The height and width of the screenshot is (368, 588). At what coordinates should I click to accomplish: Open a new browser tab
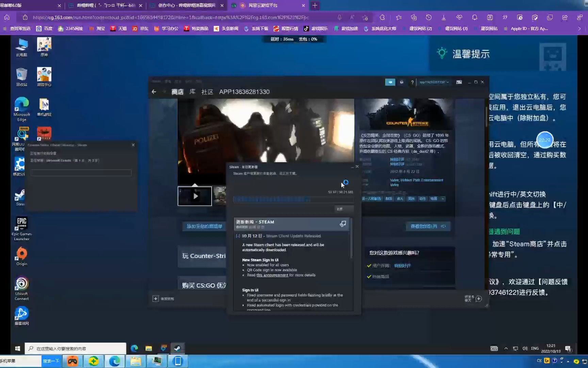click(x=315, y=5)
